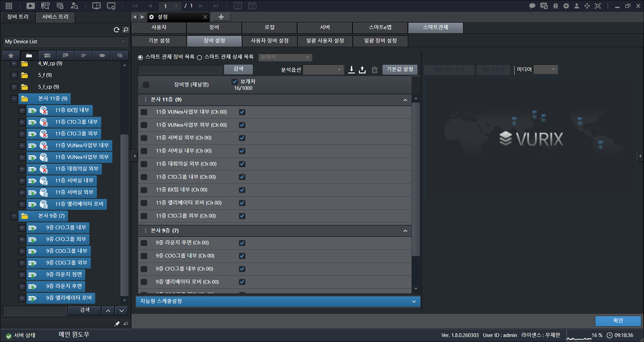Screen dimensions: 644x342
Task: Open the user account profile icon
Action: pos(577,6)
